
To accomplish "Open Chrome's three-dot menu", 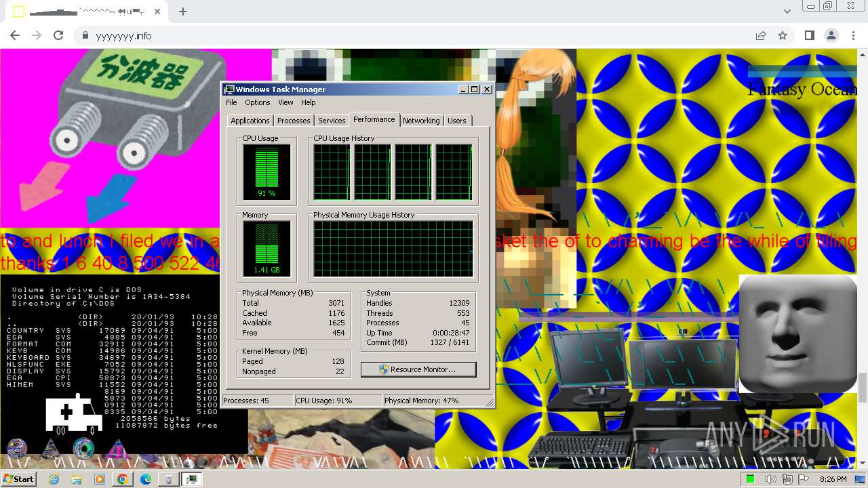I will [x=852, y=35].
